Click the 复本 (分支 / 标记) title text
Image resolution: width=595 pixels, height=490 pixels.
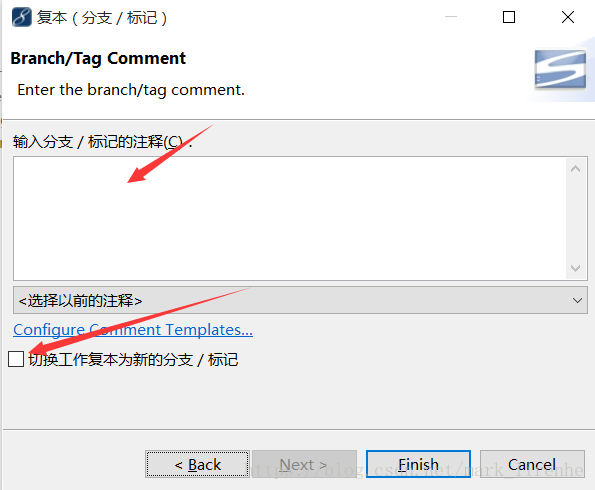[x=102, y=17]
